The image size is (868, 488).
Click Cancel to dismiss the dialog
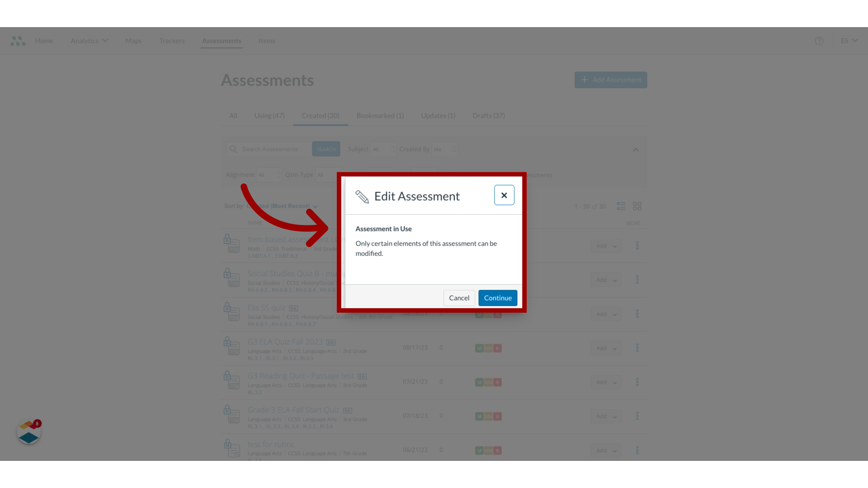459,297
